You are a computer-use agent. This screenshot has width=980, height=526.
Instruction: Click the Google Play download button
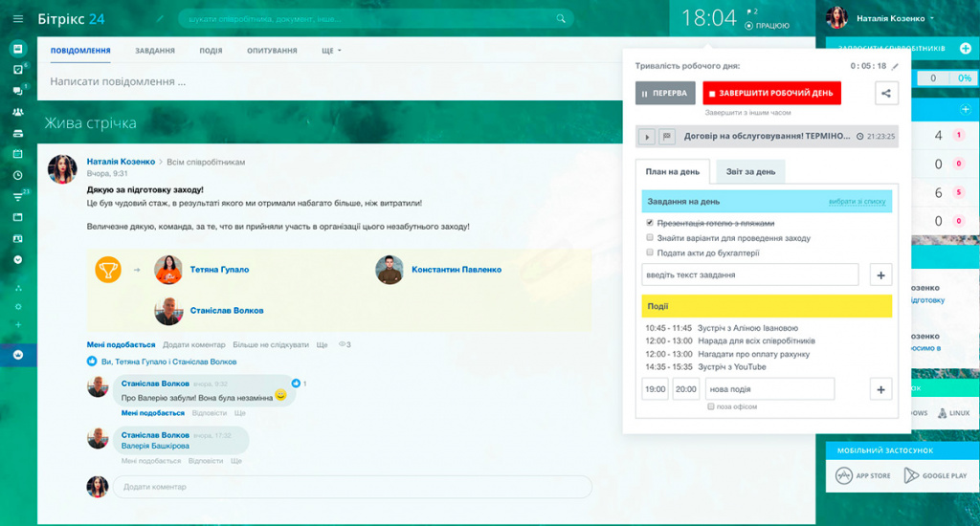pyautogui.click(x=936, y=475)
